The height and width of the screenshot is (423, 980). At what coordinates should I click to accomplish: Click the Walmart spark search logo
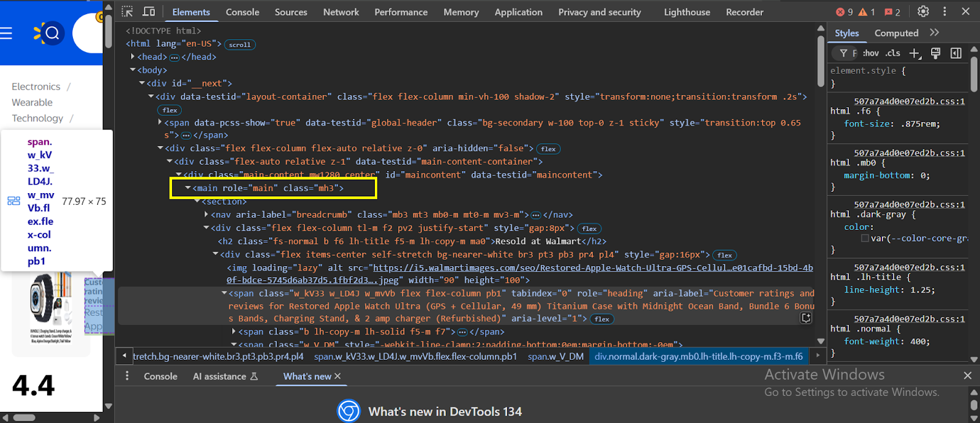48,33
